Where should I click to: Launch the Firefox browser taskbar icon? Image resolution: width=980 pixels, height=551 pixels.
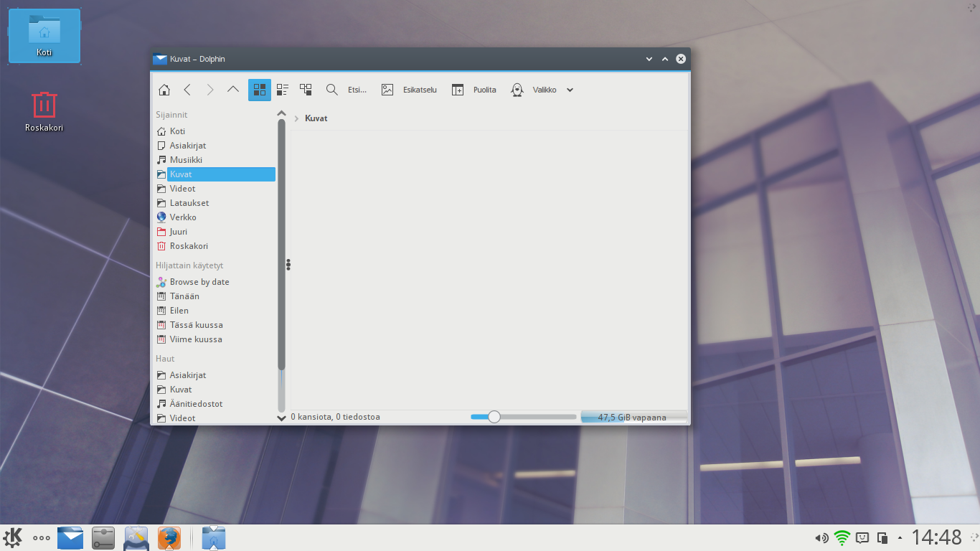tap(169, 537)
